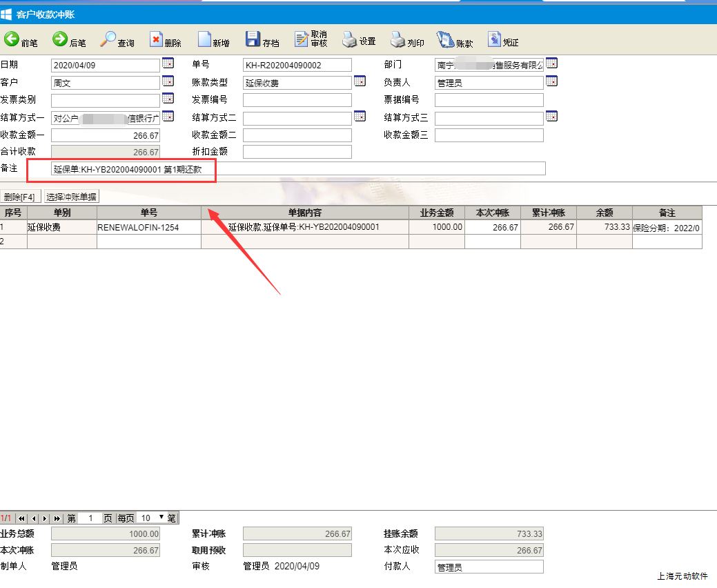Viewport: 717px width, 588px height.
Task: Click the 单据内容 column header
Action: click(304, 213)
